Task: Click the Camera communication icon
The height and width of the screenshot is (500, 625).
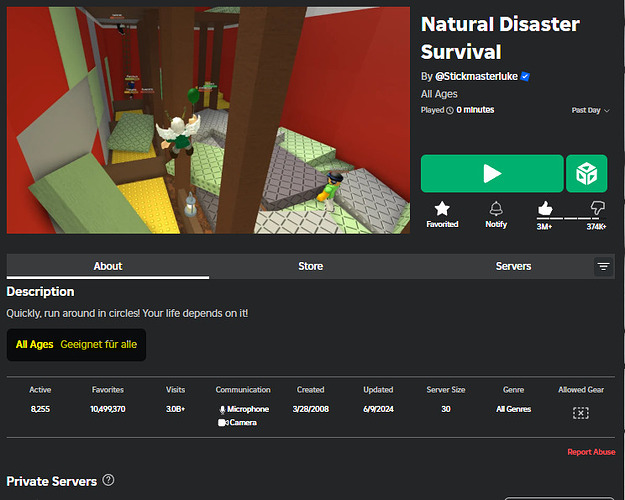Action: pos(223,422)
